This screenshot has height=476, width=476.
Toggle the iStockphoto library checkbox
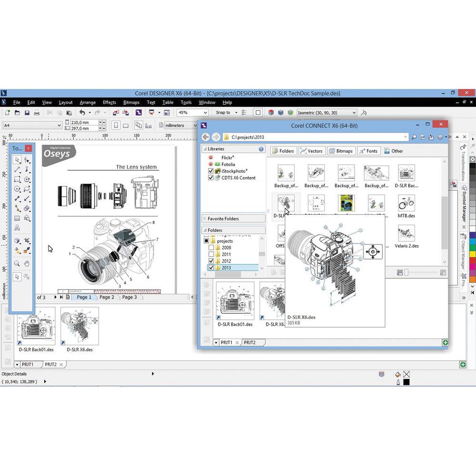coord(211,171)
